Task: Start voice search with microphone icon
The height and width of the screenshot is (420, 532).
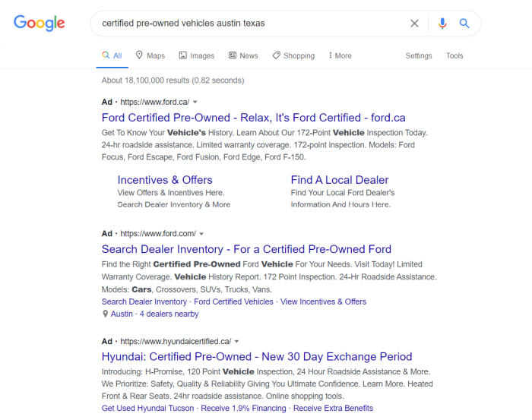Action: (442, 24)
